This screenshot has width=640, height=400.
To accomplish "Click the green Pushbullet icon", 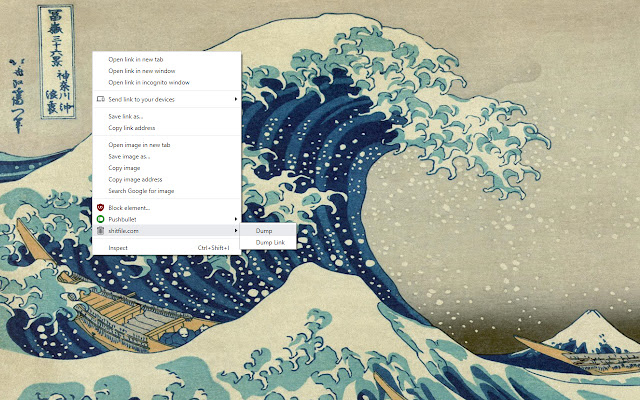I will click(x=100, y=219).
